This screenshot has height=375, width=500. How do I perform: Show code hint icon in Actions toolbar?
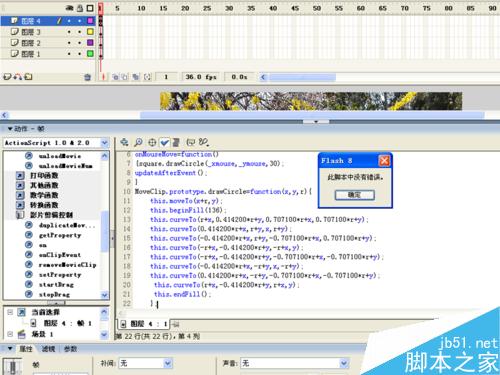point(190,142)
